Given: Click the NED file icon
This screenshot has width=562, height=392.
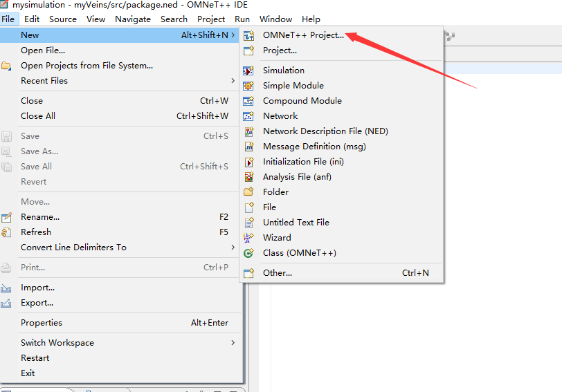Looking at the screenshot, I should [249, 131].
